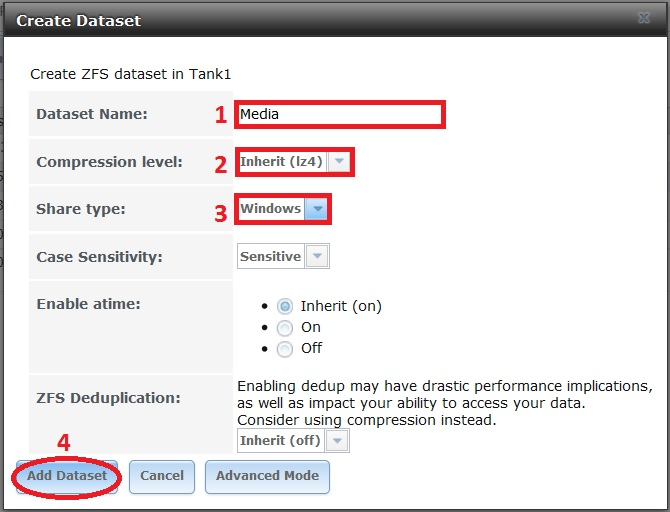
Task: Select the Inherit (on) atime radio button
Action: [285, 307]
